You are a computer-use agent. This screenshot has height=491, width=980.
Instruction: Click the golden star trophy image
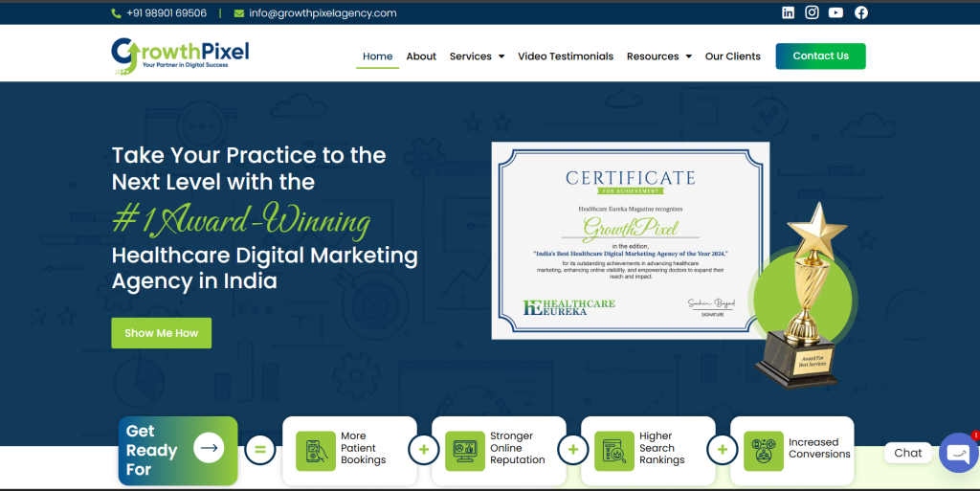[804, 295]
